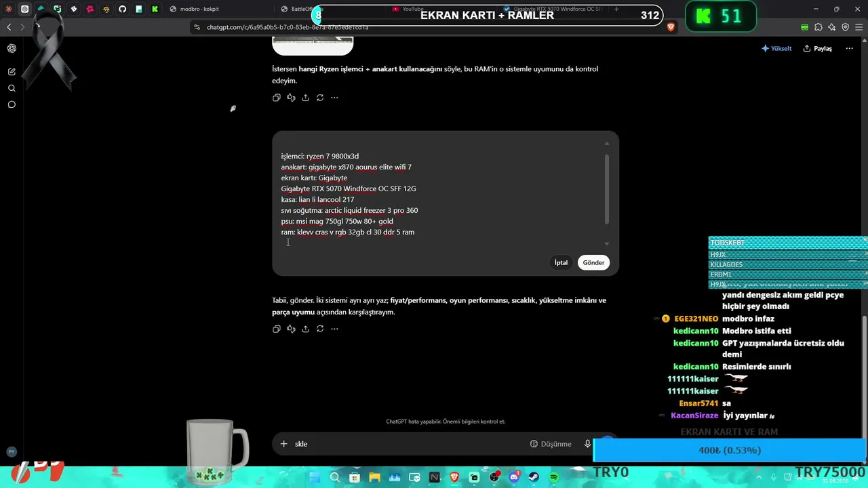Click the edit box scroll-up arrow
The image size is (868, 488).
[607, 144]
